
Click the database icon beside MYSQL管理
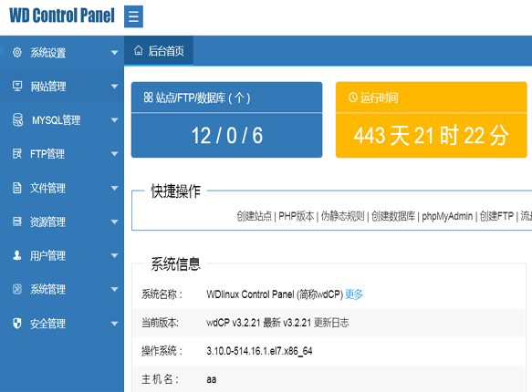tap(17, 120)
